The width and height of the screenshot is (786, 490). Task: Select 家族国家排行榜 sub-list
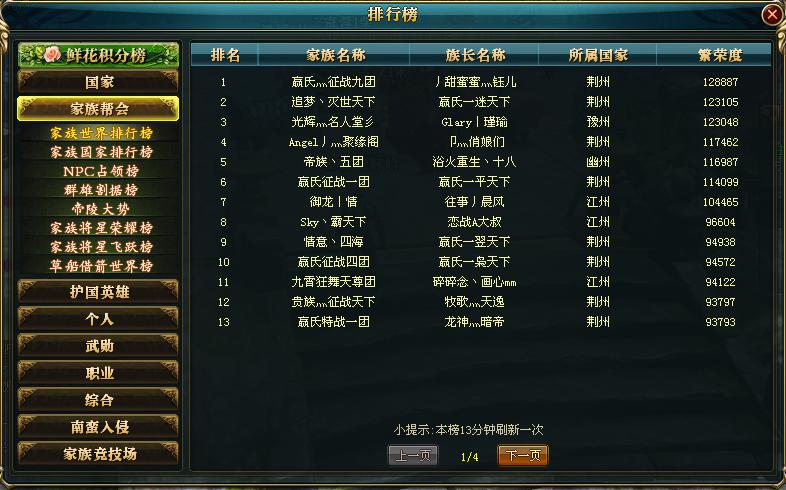101,152
